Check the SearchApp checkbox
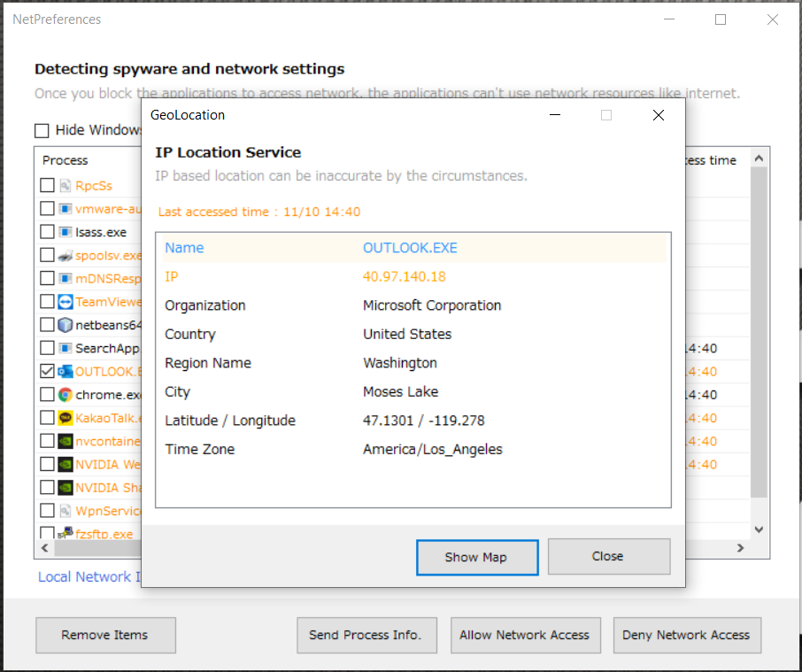 click(x=47, y=348)
